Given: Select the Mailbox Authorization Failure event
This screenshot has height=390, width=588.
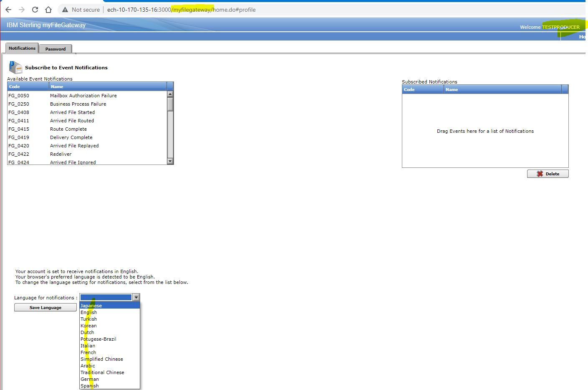Looking at the screenshot, I should point(83,96).
